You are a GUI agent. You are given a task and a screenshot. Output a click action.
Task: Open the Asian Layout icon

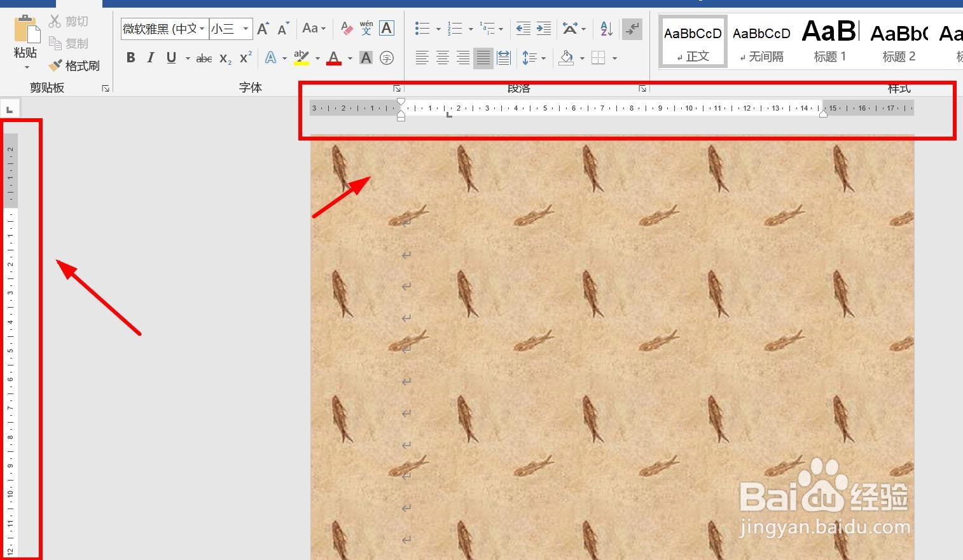[570, 29]
